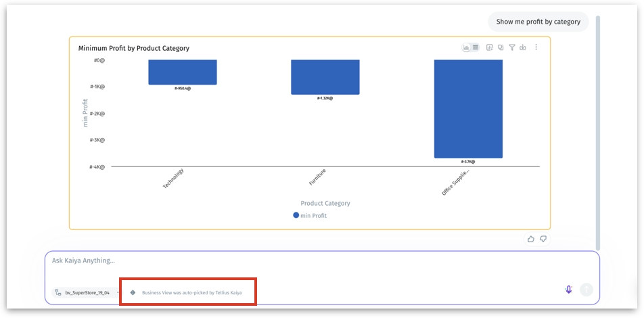Image resolution: width=644 pixels, height=318 pixels.
Task: Click the auto-picked Business View info icon
Action: pos(133,292)
